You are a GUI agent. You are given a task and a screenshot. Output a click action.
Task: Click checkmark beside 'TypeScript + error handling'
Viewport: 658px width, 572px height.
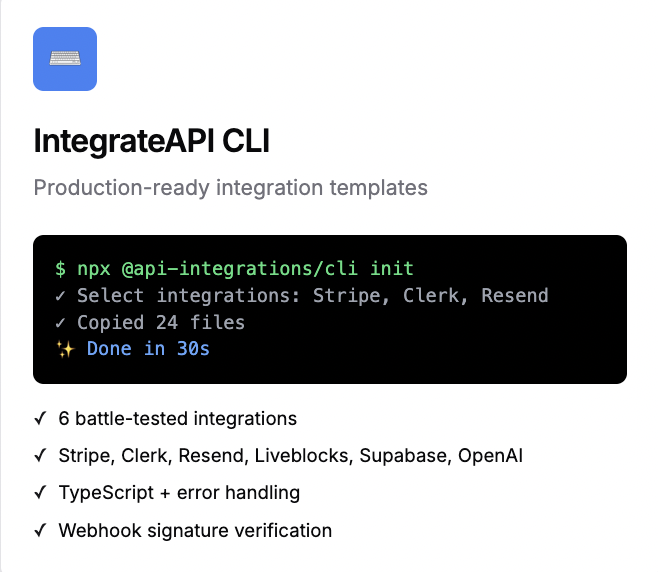(40, 492)
